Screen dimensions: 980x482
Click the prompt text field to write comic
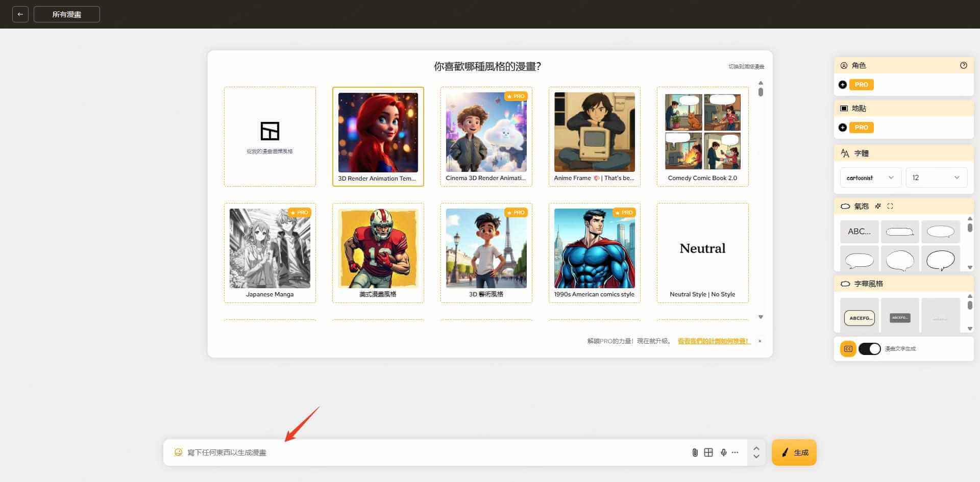pos(408,452)
